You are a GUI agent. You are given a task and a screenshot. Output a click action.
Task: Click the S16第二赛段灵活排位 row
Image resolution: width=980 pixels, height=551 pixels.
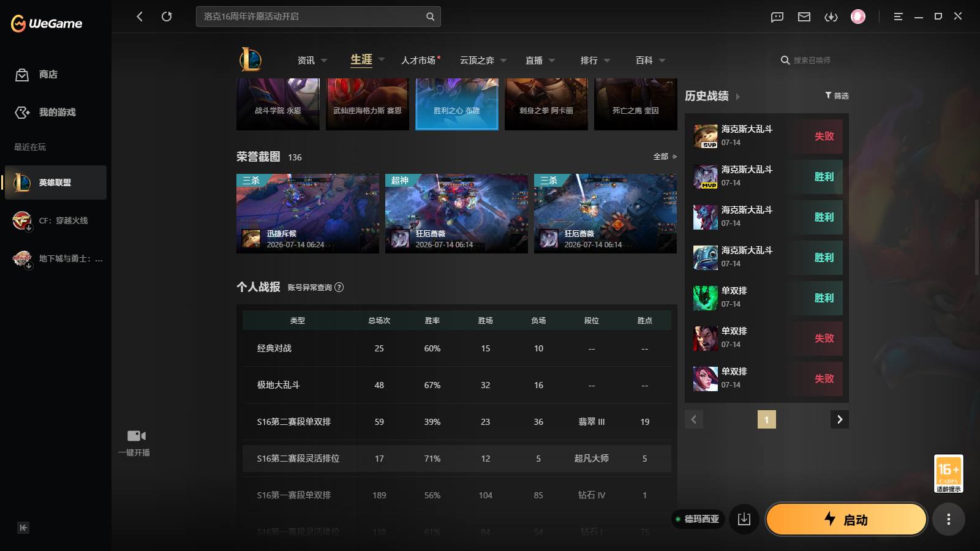(457, 459)
